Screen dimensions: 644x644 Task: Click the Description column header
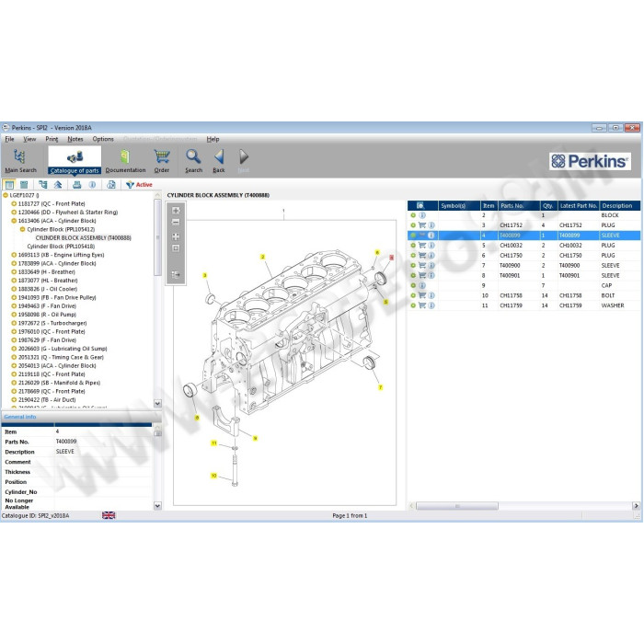point(620,205)
